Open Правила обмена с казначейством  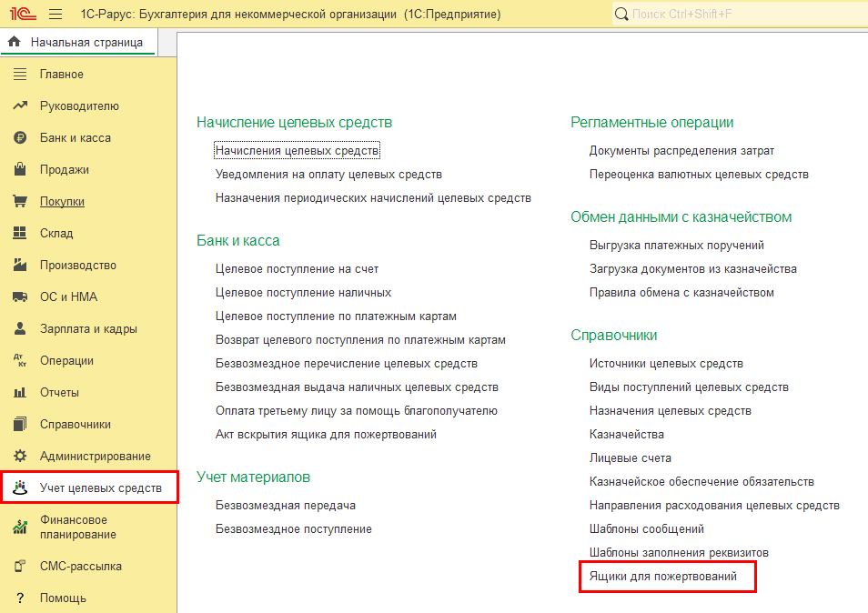681,293
